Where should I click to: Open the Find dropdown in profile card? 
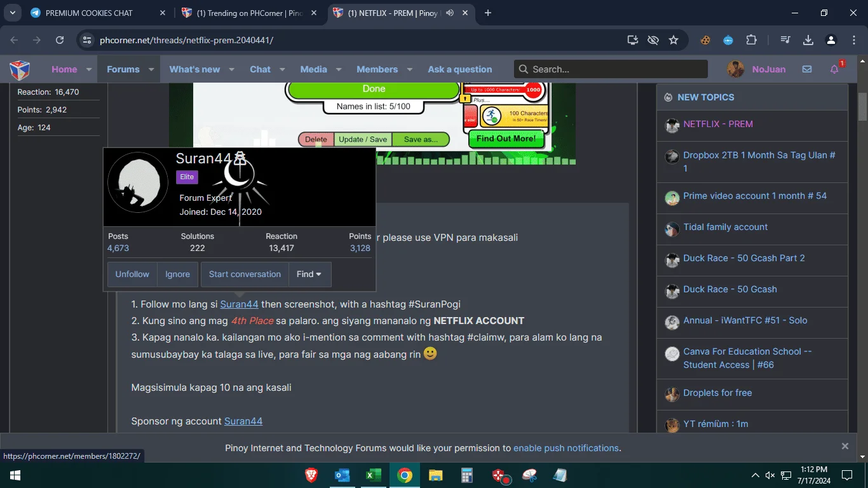coord(309,274)
